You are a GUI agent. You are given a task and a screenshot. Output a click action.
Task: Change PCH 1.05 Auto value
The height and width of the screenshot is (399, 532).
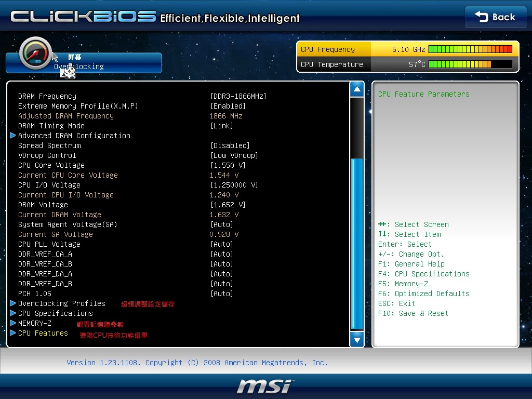pos(221,294)
